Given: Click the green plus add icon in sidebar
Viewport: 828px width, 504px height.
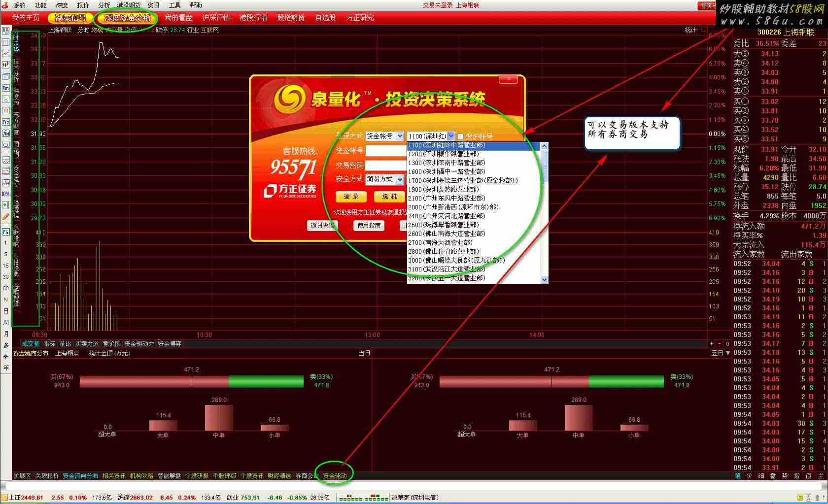Looking at the screenshot, I should pyautogui.click(x=5, y=204).
